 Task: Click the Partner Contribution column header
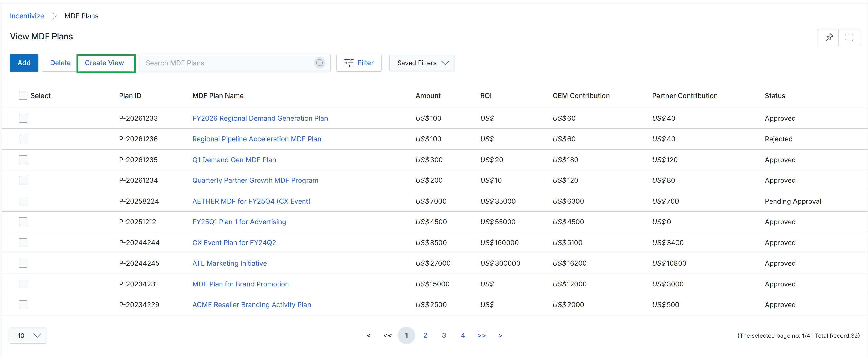685,96
